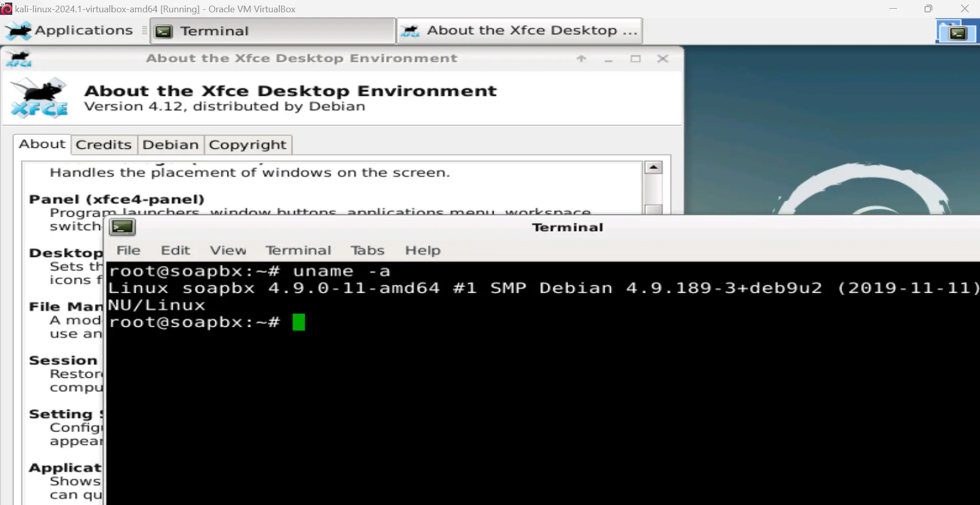Click the scrollbar up arrow in About text
The height and width of the screenshot is (505, 980).
653,167
